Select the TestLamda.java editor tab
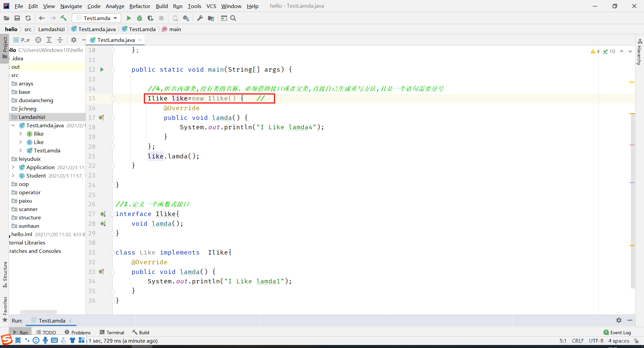Screen dimensions: 644x348 tap(116, 40)
